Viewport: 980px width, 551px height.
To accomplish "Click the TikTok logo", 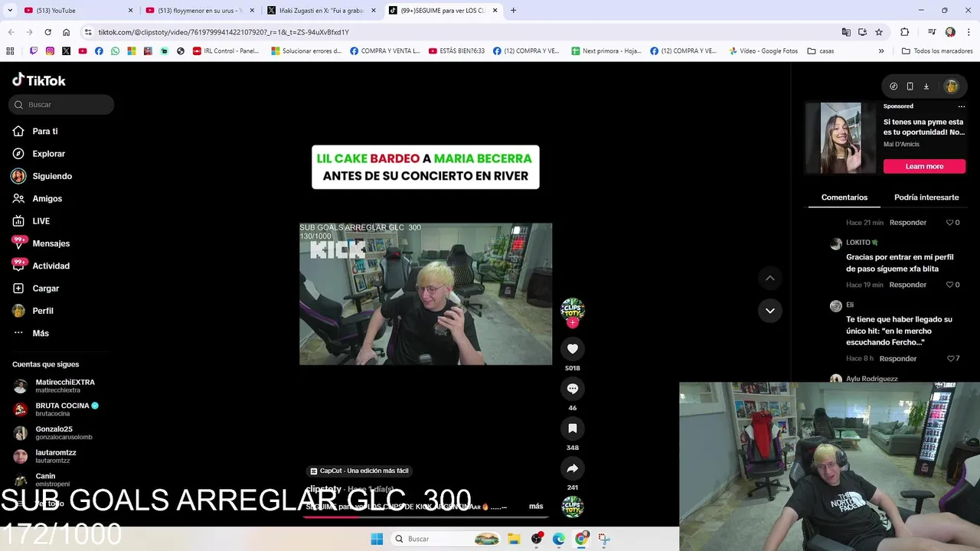I will point(39,80).
